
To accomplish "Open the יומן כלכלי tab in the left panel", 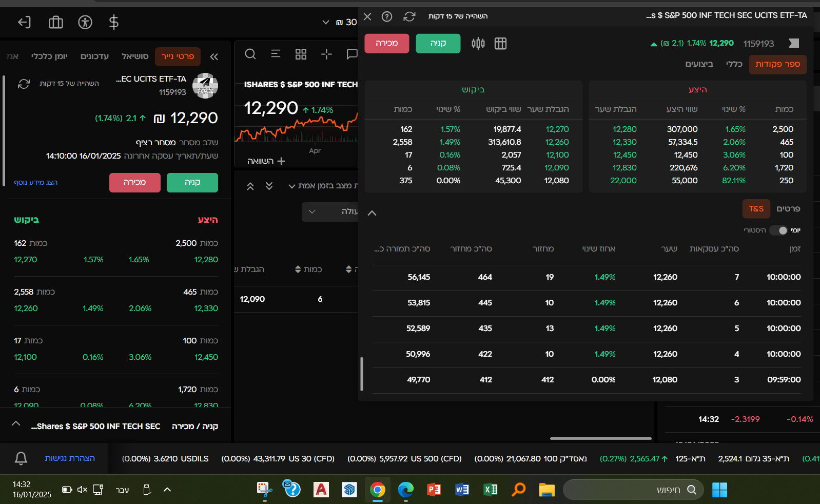I will tap(49, 56).
